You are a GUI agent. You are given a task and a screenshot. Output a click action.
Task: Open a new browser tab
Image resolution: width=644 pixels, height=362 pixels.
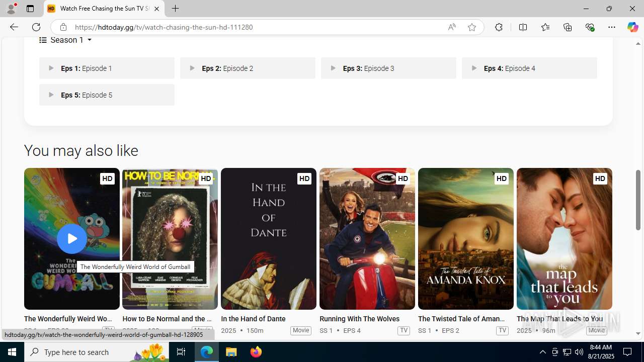175,9
